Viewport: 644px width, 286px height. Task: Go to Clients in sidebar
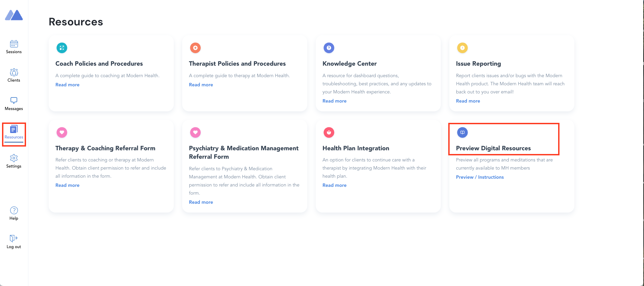coord(14,72)
